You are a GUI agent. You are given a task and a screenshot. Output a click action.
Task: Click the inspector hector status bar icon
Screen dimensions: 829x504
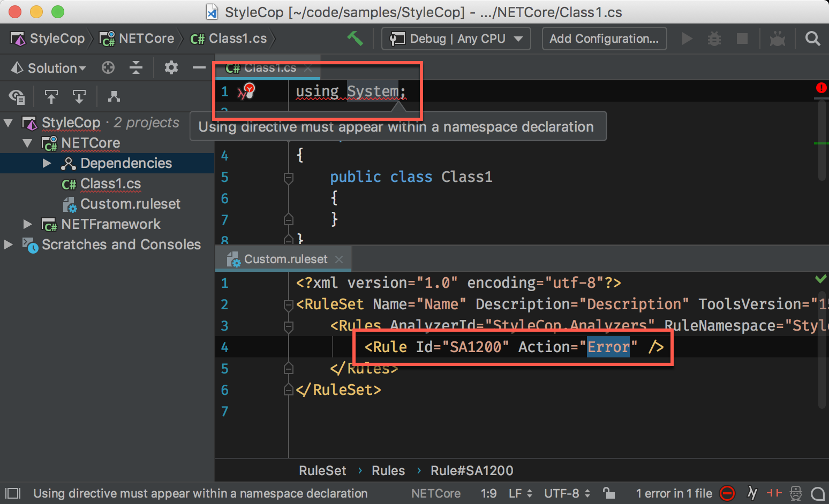(796, 493)
